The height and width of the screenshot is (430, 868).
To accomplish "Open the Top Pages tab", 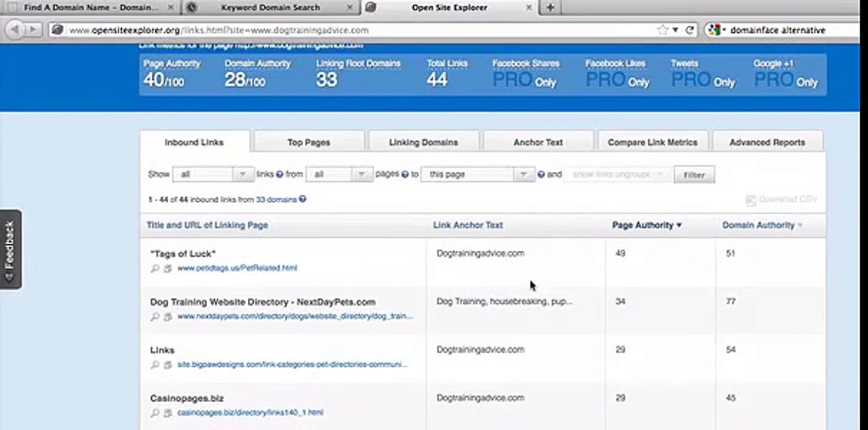I will pyautogui.click(x=309, y=142).
